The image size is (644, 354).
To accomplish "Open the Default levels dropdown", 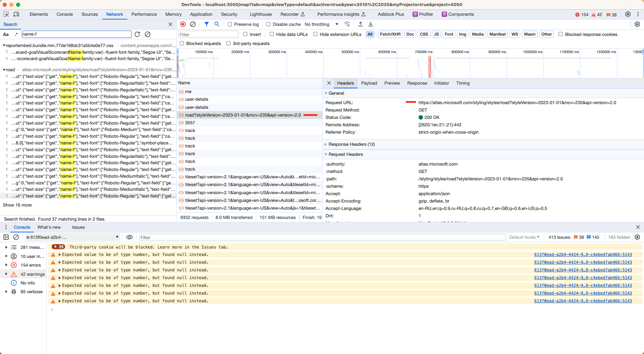I will pyautogui.click(x=524, y=237).
